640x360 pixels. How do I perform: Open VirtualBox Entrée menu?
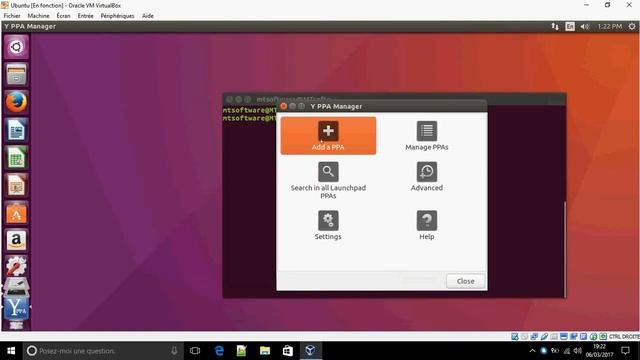tap(85, 16)
